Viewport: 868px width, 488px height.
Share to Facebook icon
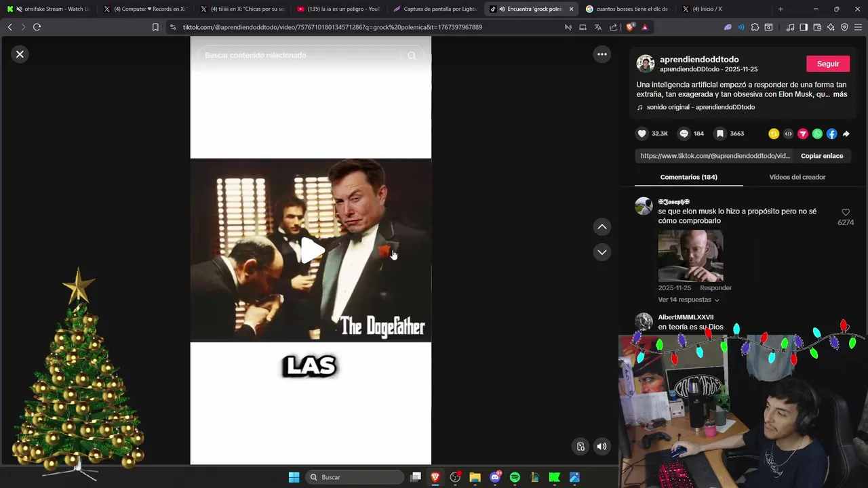831,134
